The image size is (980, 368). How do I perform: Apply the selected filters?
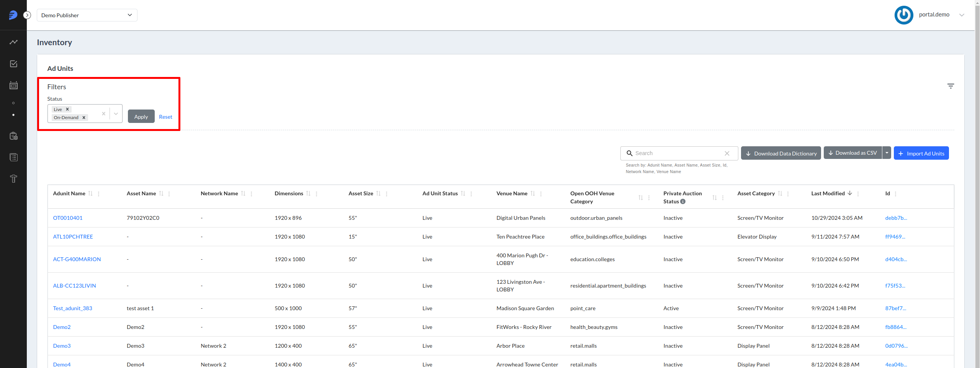click(x=141, y=116)
